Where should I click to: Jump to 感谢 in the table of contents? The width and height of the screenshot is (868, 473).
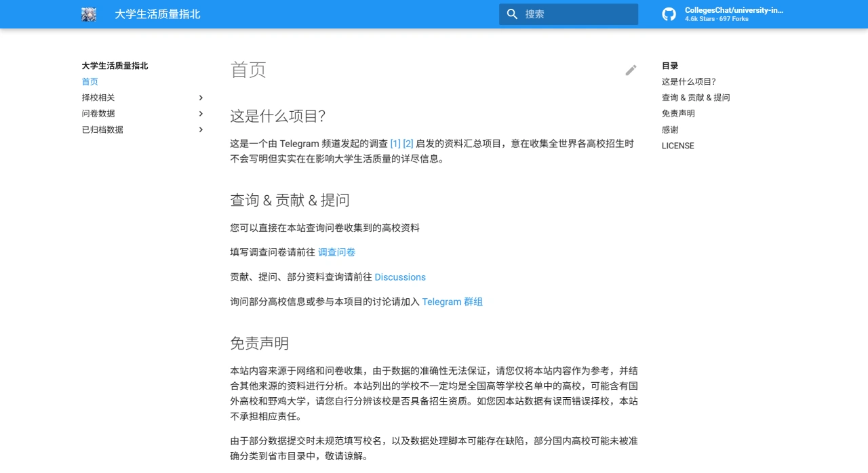click(670, 129)
